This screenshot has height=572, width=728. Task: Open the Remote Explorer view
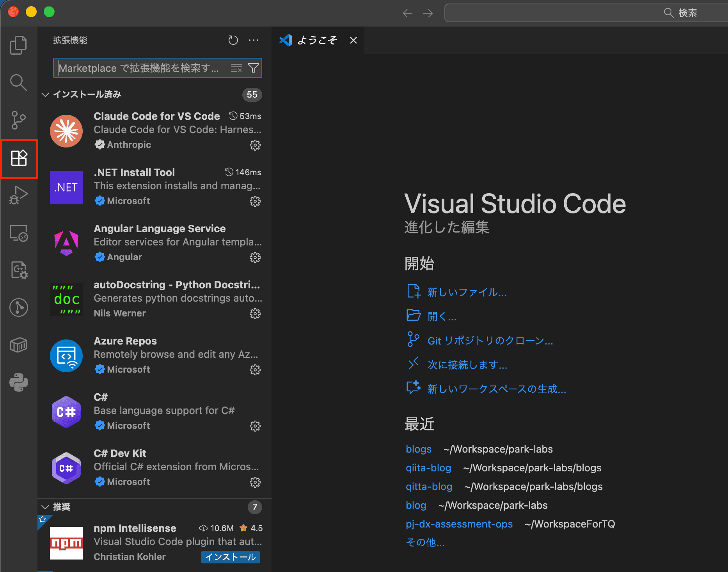(18, 233)
